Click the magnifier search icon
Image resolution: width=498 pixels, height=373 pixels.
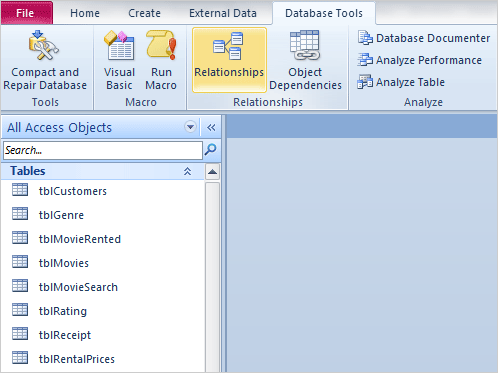tap(211, 150)
